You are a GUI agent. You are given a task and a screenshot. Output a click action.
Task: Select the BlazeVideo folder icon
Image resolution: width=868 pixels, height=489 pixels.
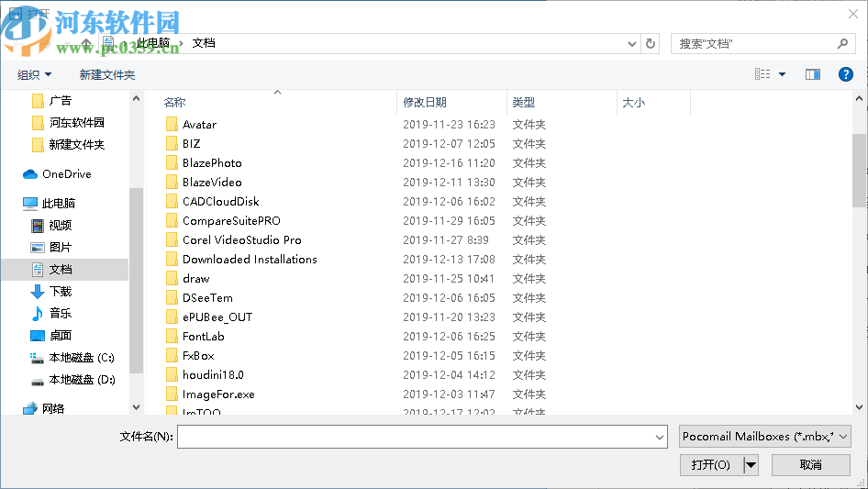click(x=172, y=183)
